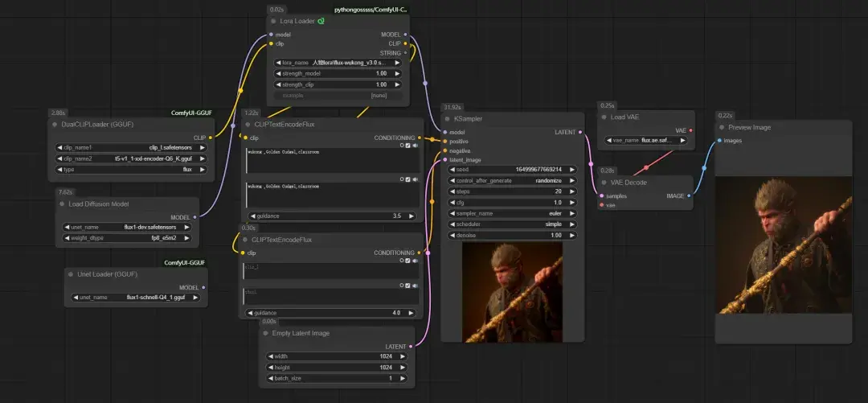Click the Preview Image node collapse dot
This screenshot has width=868, height=403.
[x=722, y=127]
